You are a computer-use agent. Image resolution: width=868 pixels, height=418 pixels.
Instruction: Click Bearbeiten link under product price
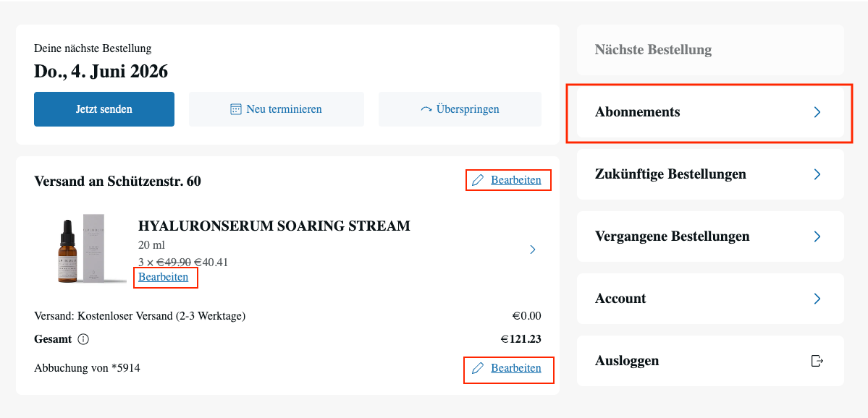(164, 277)
